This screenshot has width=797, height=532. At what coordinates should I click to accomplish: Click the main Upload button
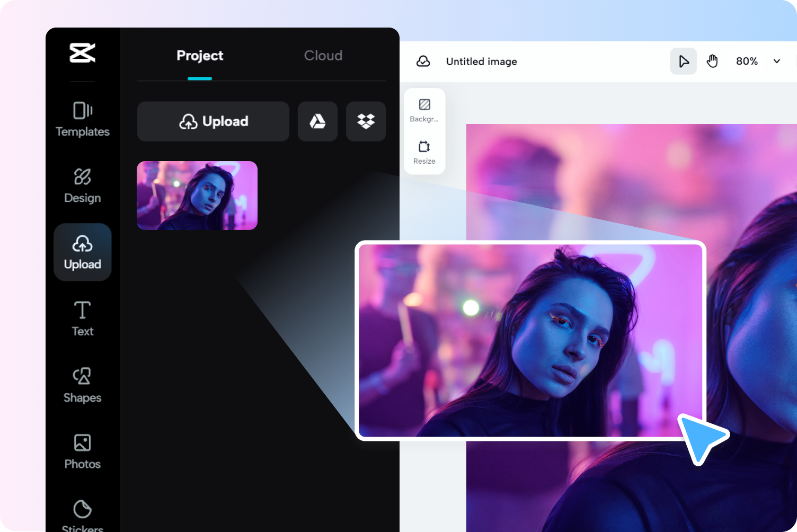pyautogui.click(x=213, y=121)
